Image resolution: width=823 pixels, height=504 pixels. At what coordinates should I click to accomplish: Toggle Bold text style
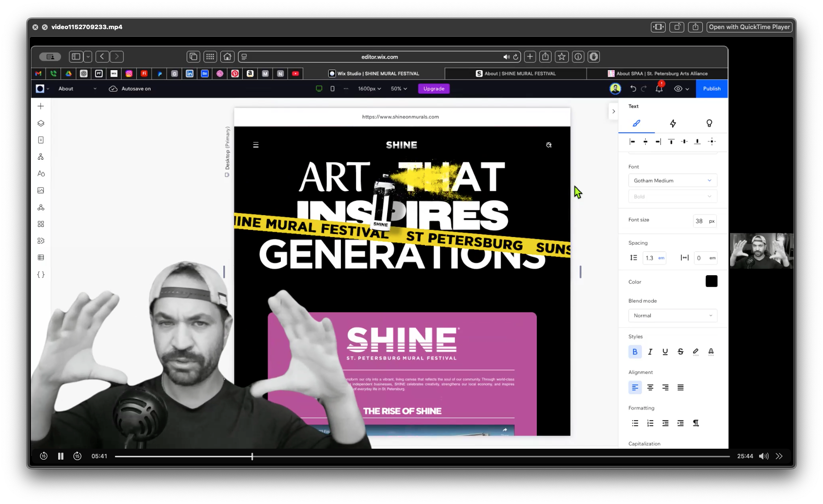[635, 352]
